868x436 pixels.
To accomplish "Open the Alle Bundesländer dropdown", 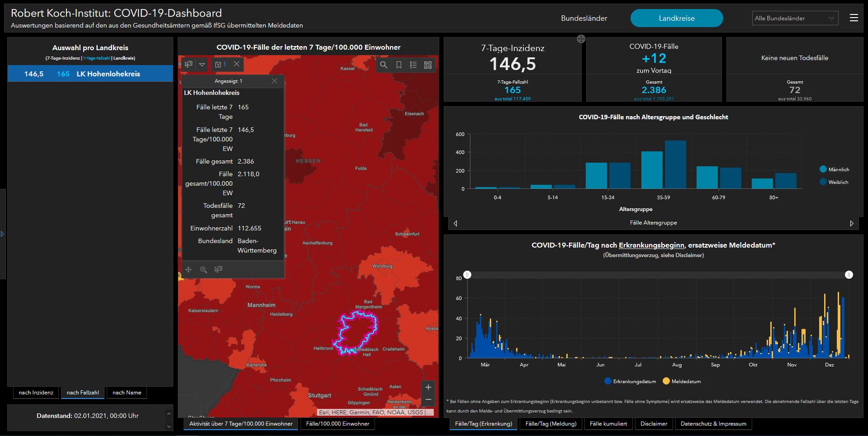I will (x=795, y=19).
